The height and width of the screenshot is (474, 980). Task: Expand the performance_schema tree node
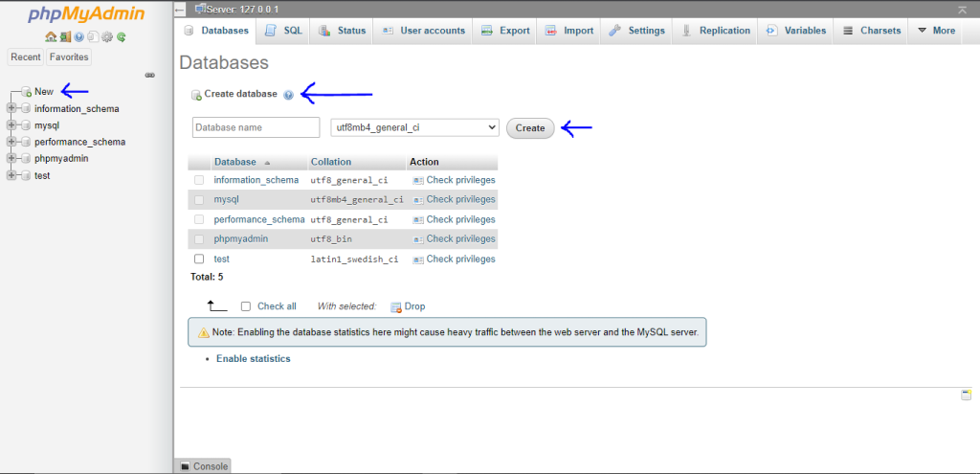(x=11, y=142)
